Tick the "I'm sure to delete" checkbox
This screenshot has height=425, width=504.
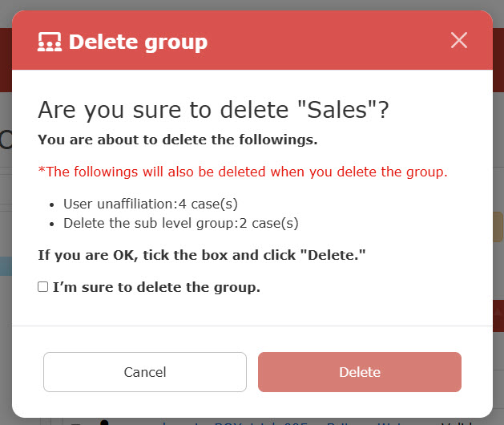pos(43,287)
